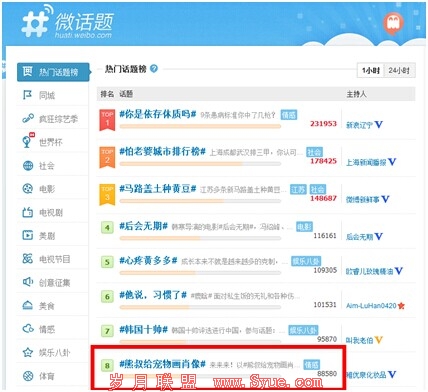The width and height of the screenshot is (428, 392).
Task: Click the 电影 tag on 后会无期 row
Action: pos(304,227)
